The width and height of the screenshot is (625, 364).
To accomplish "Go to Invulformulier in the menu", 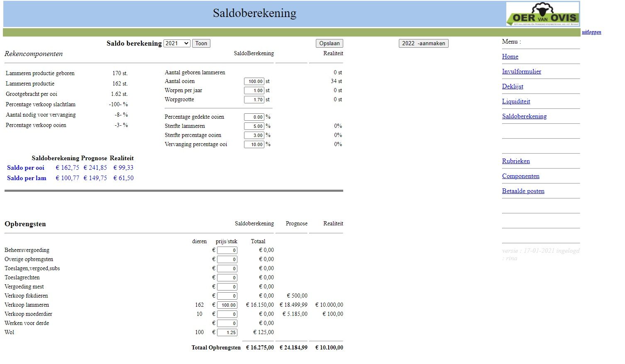I will tap(521, 71).
